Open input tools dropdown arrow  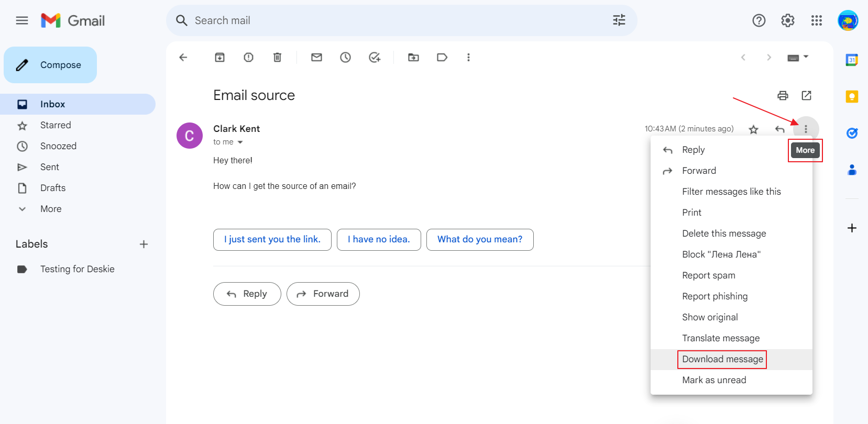click(806, 57)
